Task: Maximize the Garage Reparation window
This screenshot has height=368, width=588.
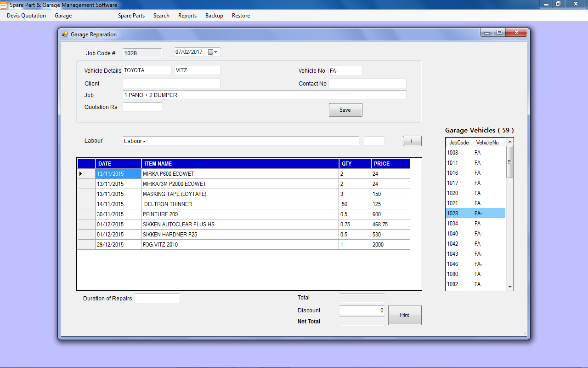Action: (x=499, y=33)
